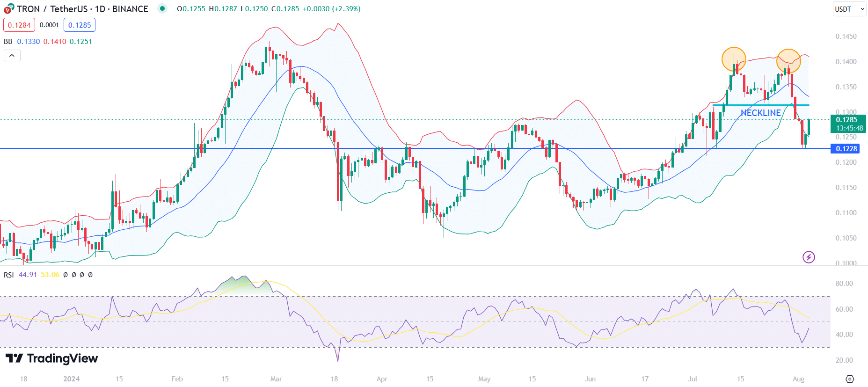Click the 0.1100 price axis label
868x387 pixels.
click(x=846, y=213)
